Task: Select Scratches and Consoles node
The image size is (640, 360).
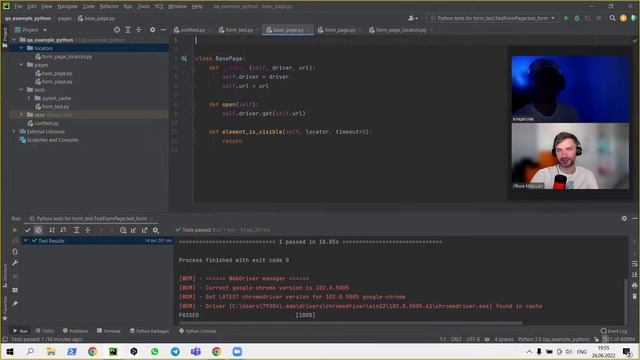Action: tap(49, 140)
